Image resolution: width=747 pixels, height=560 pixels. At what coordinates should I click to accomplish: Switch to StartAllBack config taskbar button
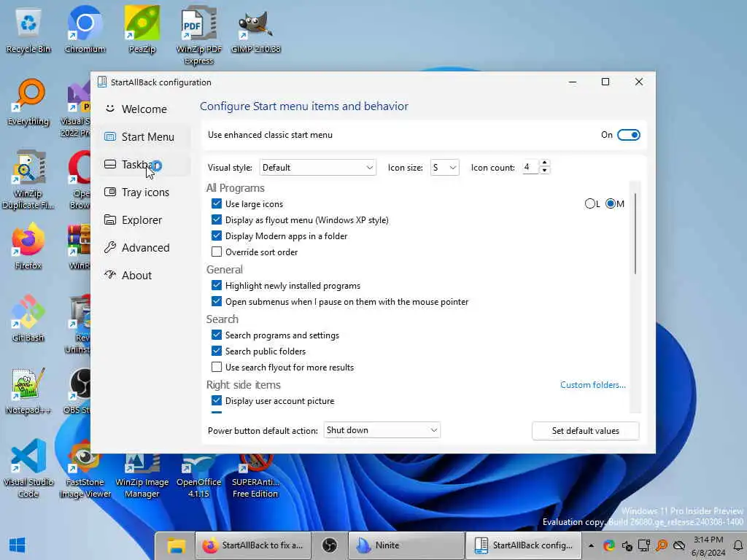point(523,545)
